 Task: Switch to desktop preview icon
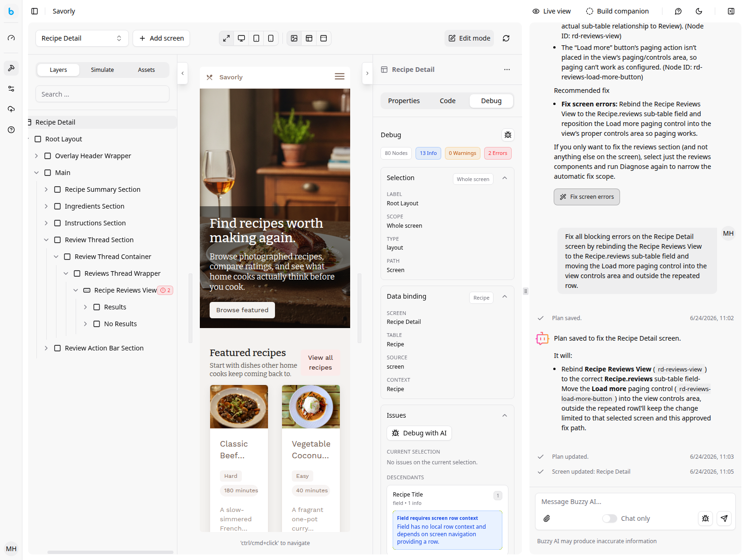tap(241, 38)
